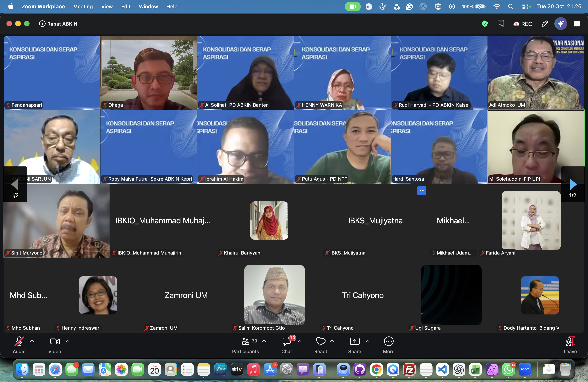588x382 pixels.
Task: Open meeting info for Rapat ABKIN
Action: pos(58,24)
